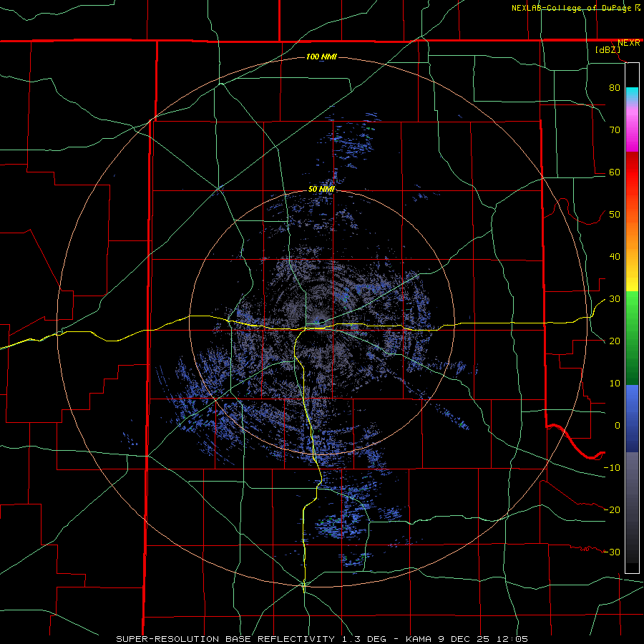This screenshot has height=644, width=644.
Task: Click the KAMA radar site center point
Action: (x=320, y=323)
